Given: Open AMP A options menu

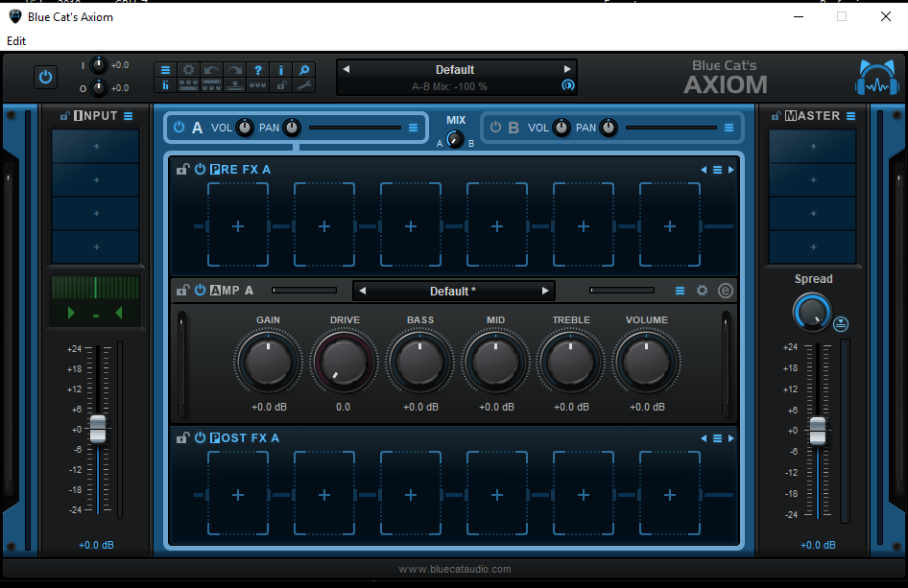Looking at the screenshot, I should point(680,291).
